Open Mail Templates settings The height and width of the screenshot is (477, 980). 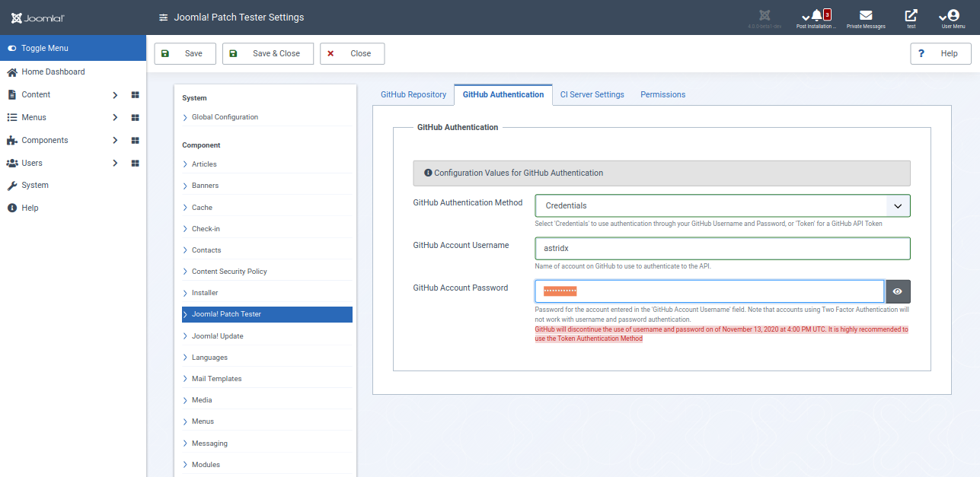[267, 378]
